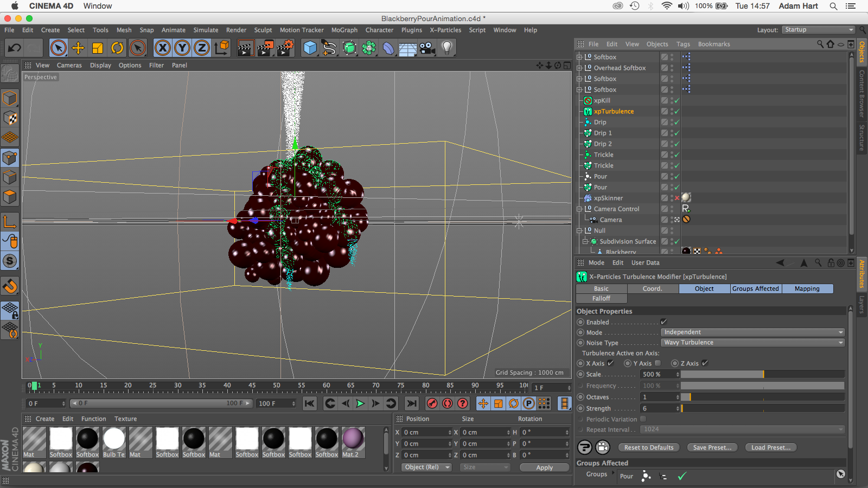Viewport: 868px width, 488px height.
Task: Click Load Preset button
Action: coord(771,447)
